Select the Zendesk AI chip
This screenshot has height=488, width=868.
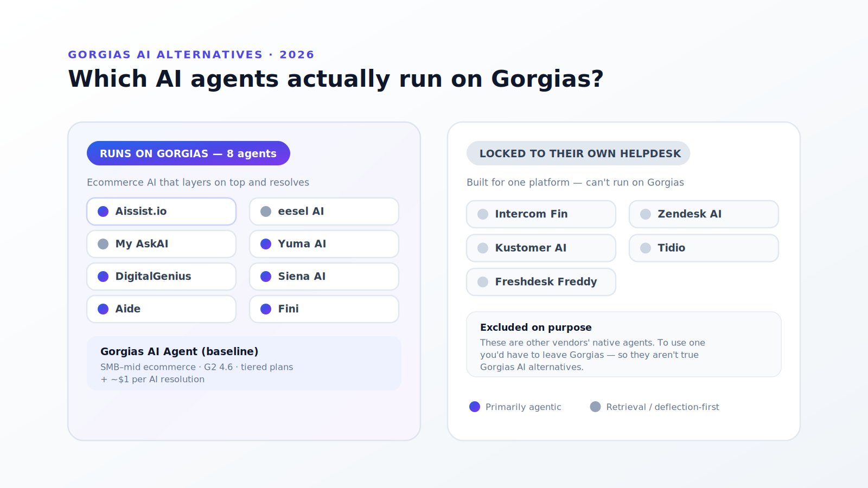704,214
